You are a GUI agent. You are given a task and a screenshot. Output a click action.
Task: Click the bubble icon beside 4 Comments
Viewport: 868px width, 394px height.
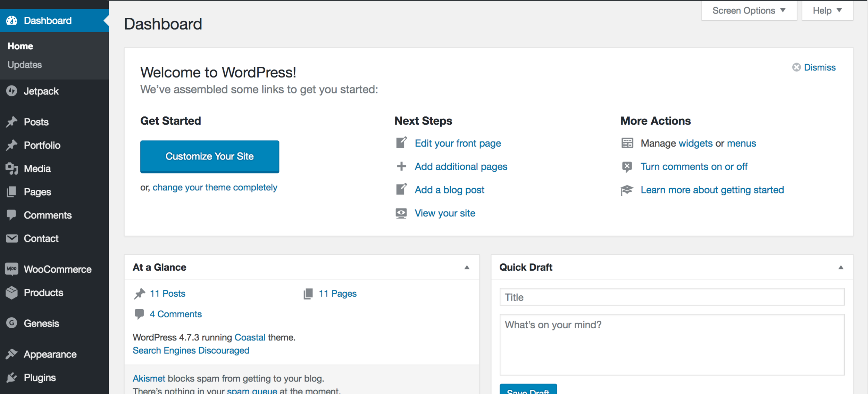(139, 314)
